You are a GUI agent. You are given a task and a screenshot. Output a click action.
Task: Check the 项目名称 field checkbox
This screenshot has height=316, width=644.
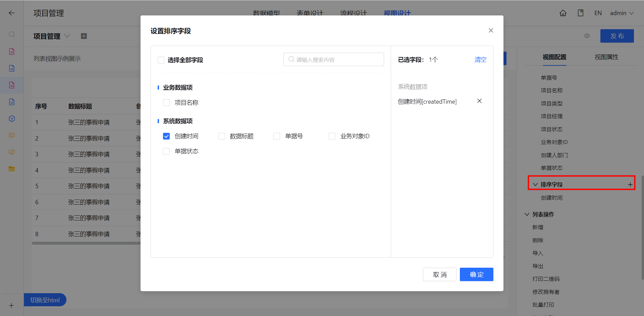[x=166, y=103]
